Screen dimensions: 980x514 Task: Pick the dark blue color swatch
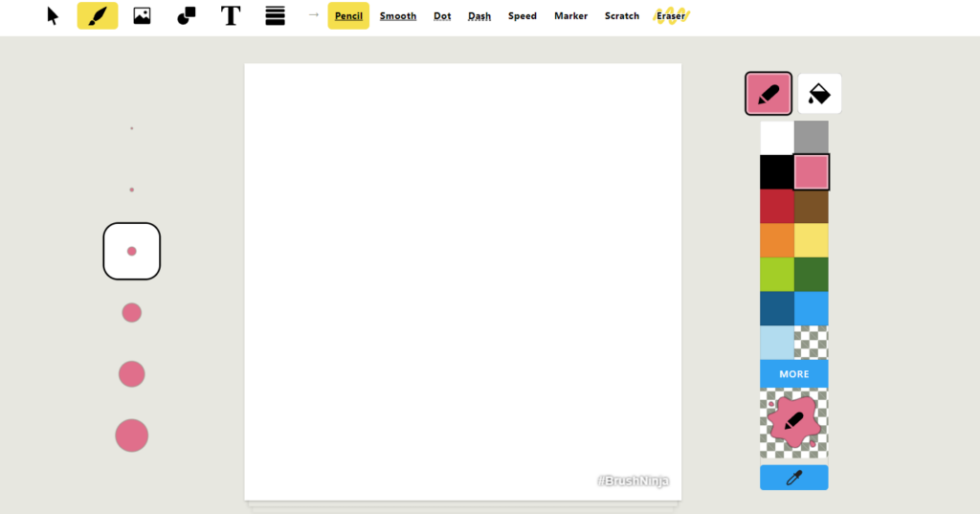[777, 309]
